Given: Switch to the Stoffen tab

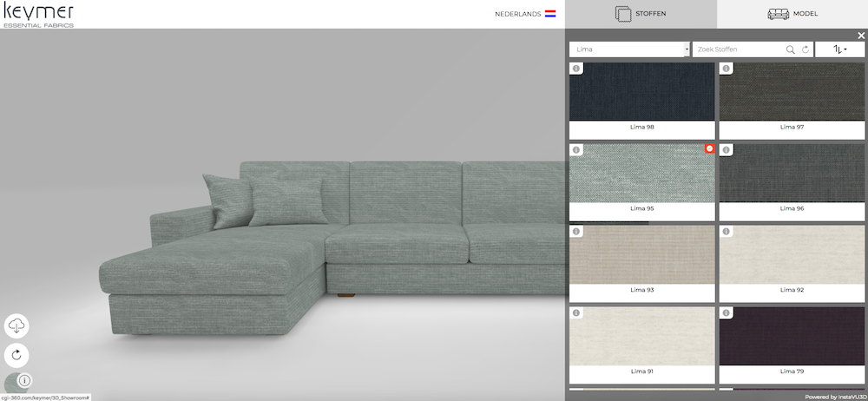Looking at the screenshot, I should pos(641,14).
